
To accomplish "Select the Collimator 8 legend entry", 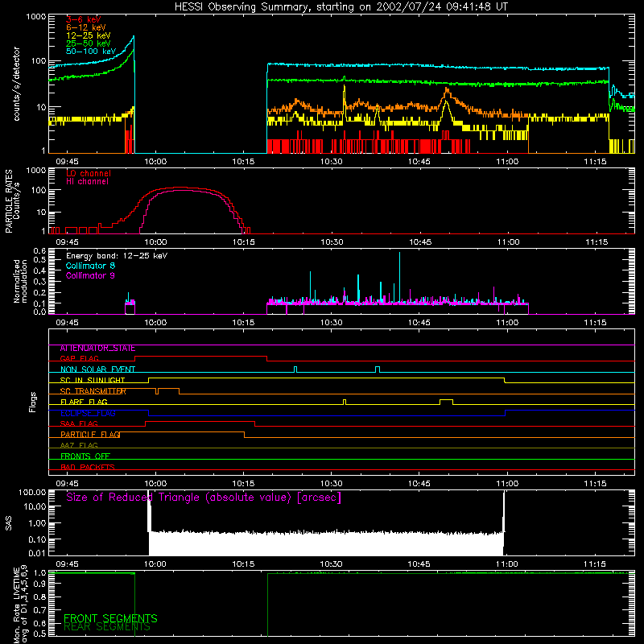I will pyautogui.click(x=90, y=266).
